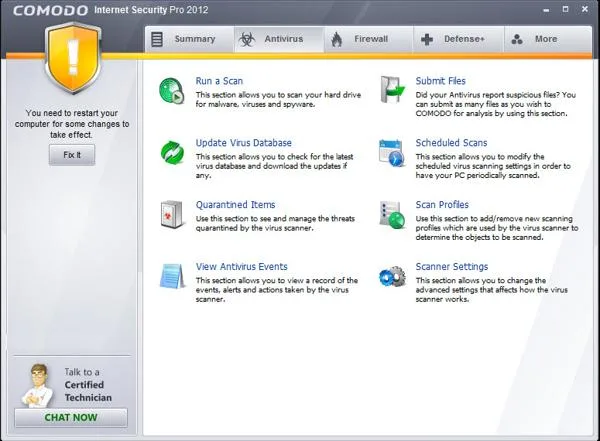
Task: Click the green arrows Update Virus Database icon
Action: point(172,152)
